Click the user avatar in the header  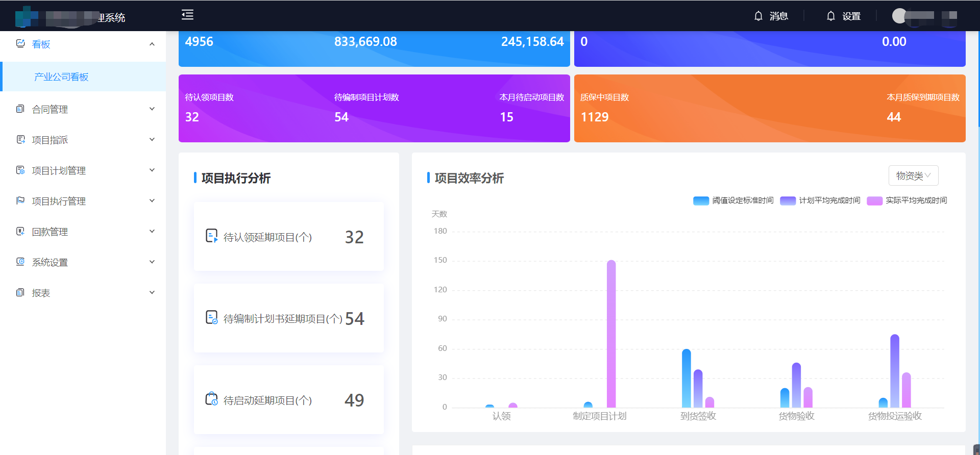pyautogui.click(x=899, y=16)
